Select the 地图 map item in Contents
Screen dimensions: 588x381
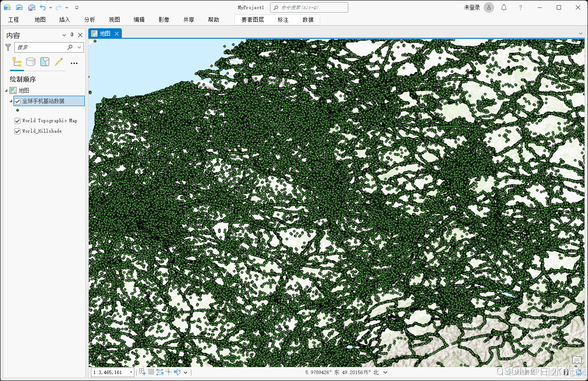tap(24, 90)
